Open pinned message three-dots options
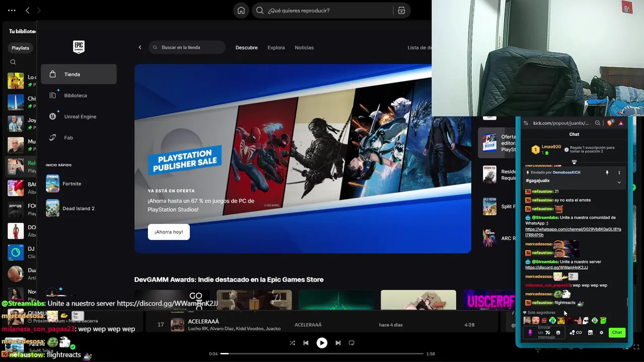The height and width of the screenshot is (362, 644). (x=619, y=172)
